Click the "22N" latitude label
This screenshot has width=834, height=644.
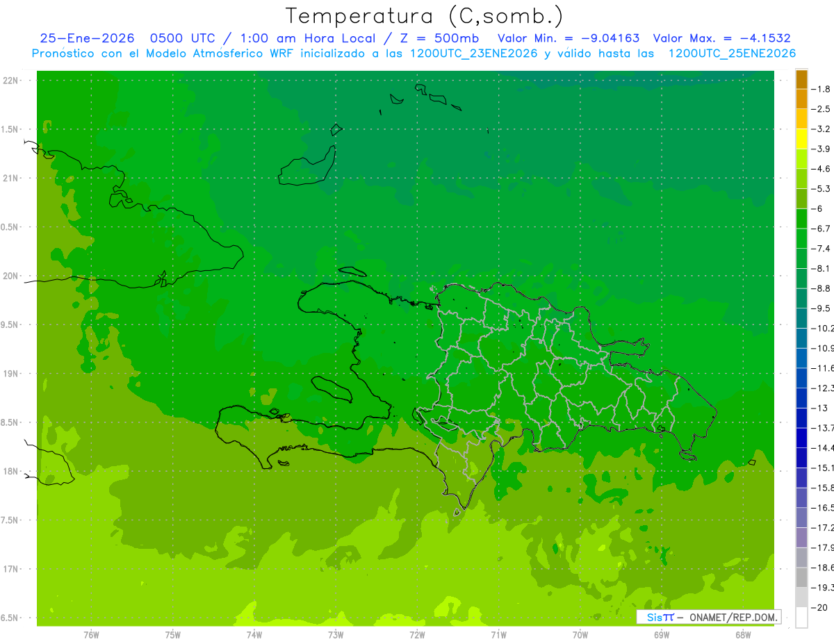pos(11,81)
